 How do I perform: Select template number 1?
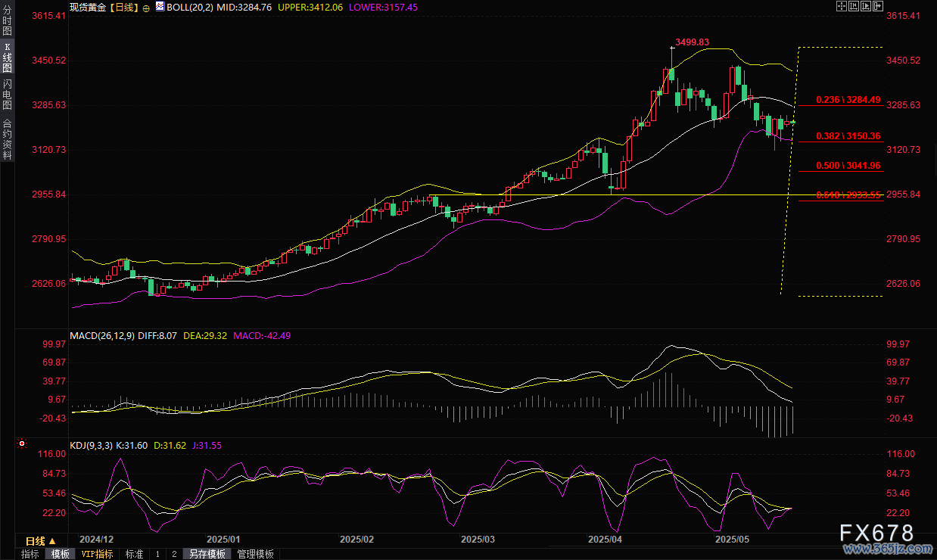click(x=157, y=554)
